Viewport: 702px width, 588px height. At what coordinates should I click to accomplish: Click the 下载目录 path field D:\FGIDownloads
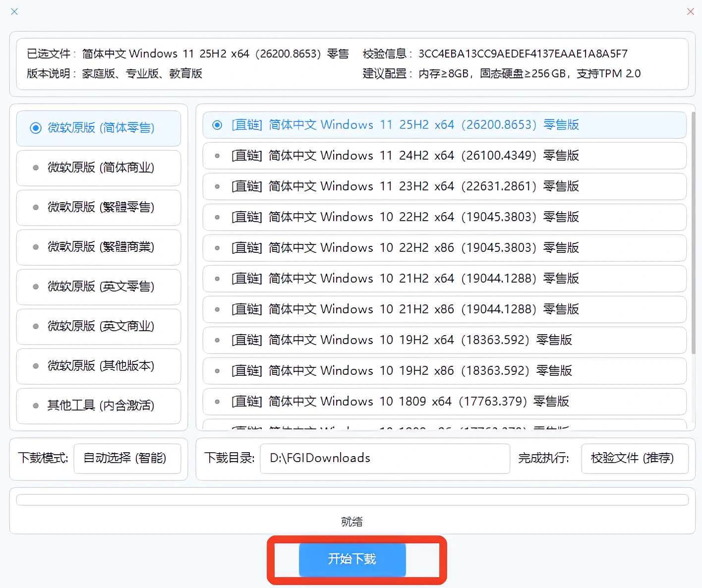point(385,459)
